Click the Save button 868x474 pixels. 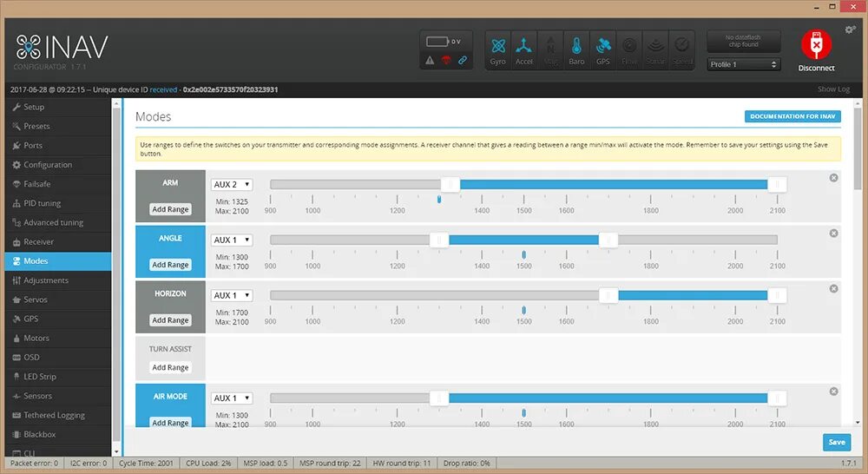pyautogui.click(x=837, y=442)
